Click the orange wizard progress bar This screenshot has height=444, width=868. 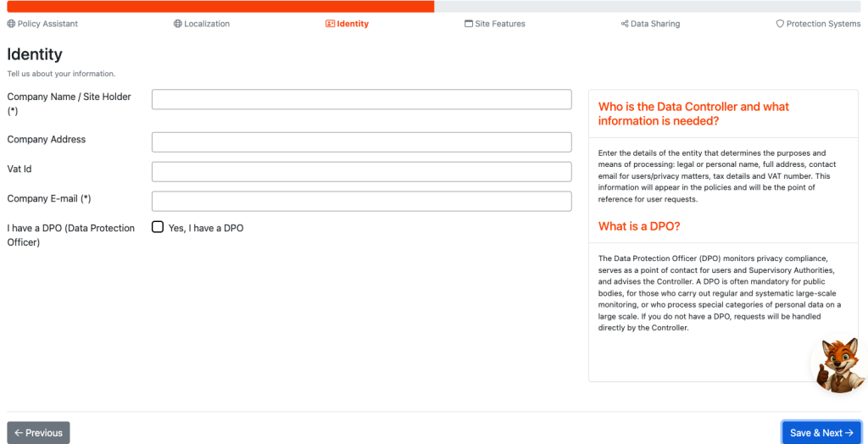point(220,6)
